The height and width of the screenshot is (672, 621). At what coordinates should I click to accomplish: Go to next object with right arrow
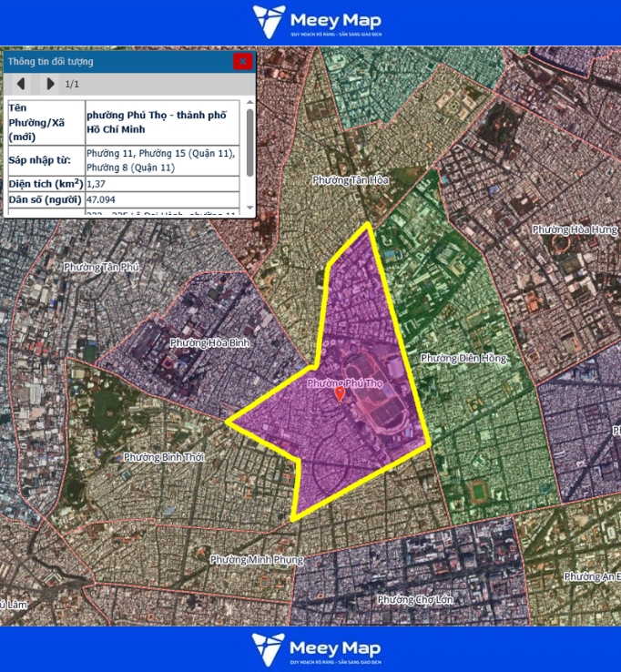pos(50,85)
